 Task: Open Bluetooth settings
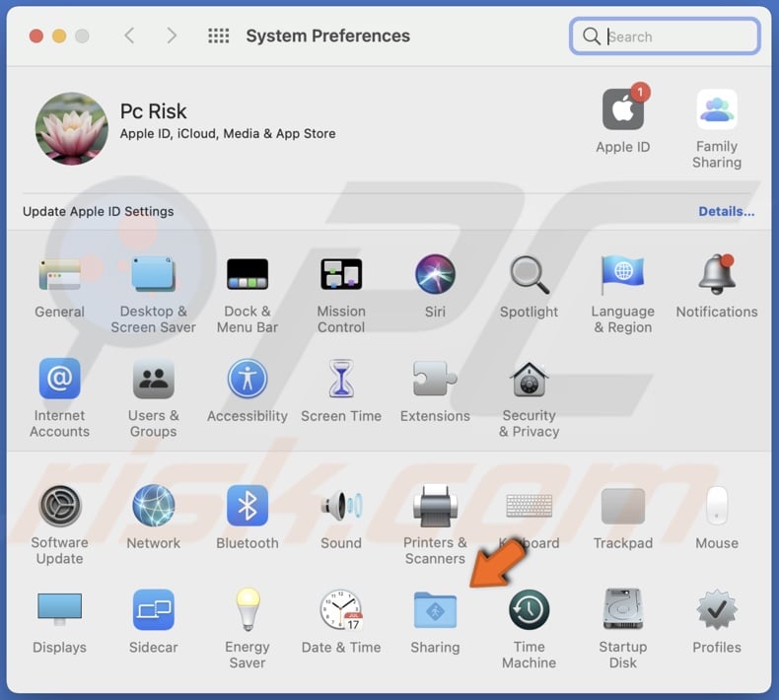click(248, 507)
